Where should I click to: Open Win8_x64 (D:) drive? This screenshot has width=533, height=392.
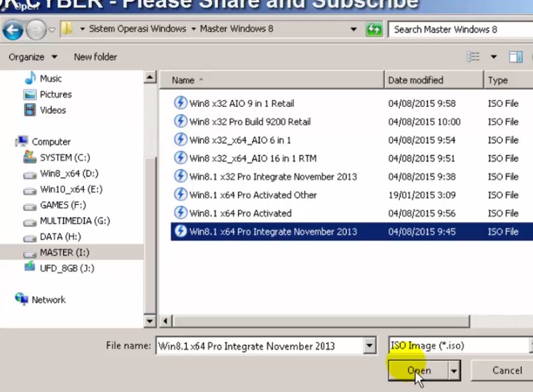click(x=61, y=173)
